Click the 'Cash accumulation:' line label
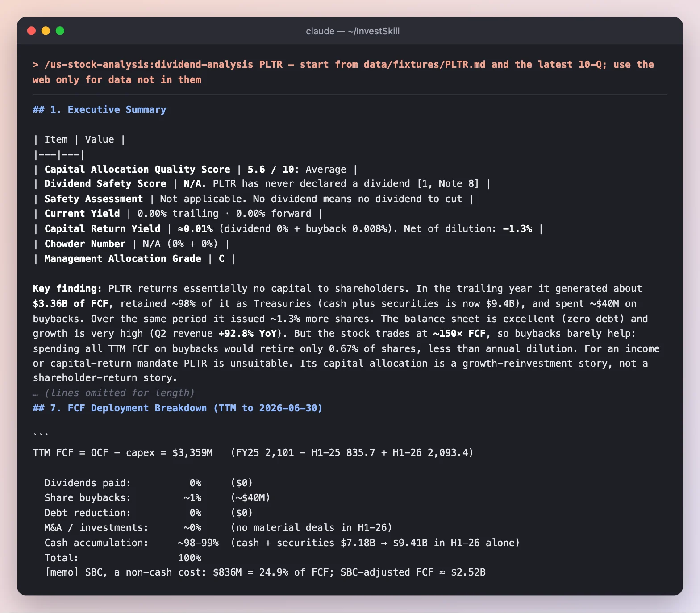This screenshot has height=613, width=700. click(x=96, y=543)
